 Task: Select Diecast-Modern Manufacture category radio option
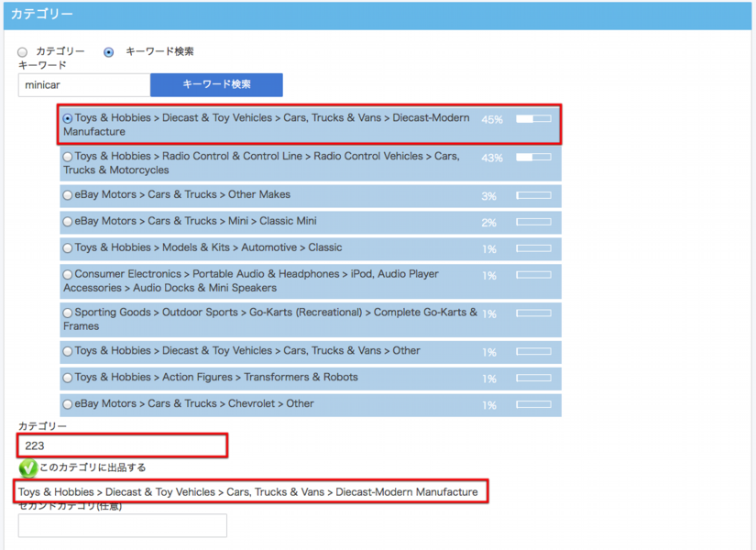[68, 118]
